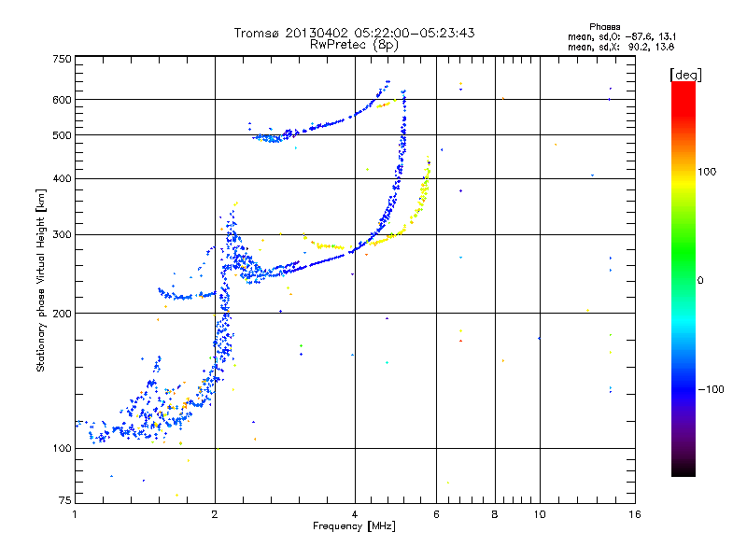Click the '[deg]' colorbar unit label
The image size is (747, 560).
685,75
